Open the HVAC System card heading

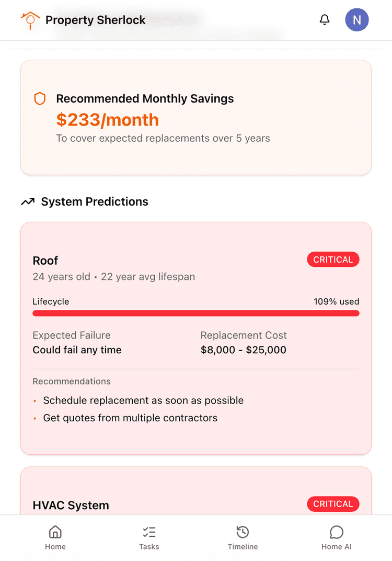point(71,506)
